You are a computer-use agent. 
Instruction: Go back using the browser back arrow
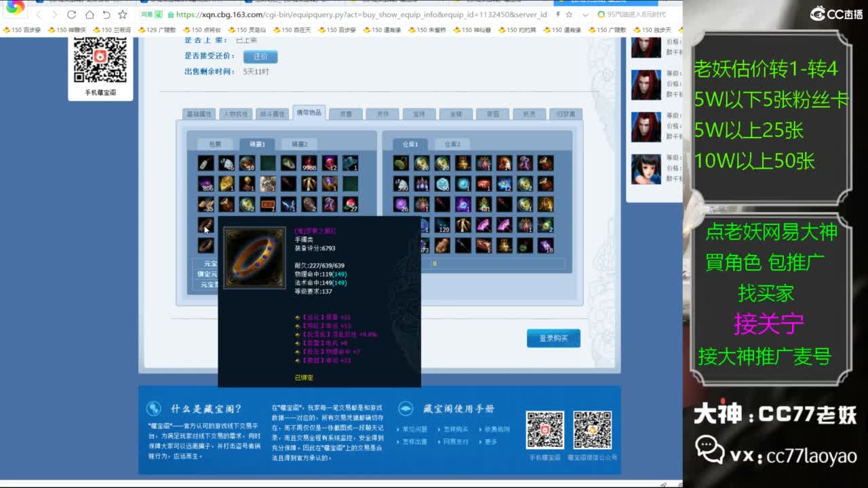(39, 14)
